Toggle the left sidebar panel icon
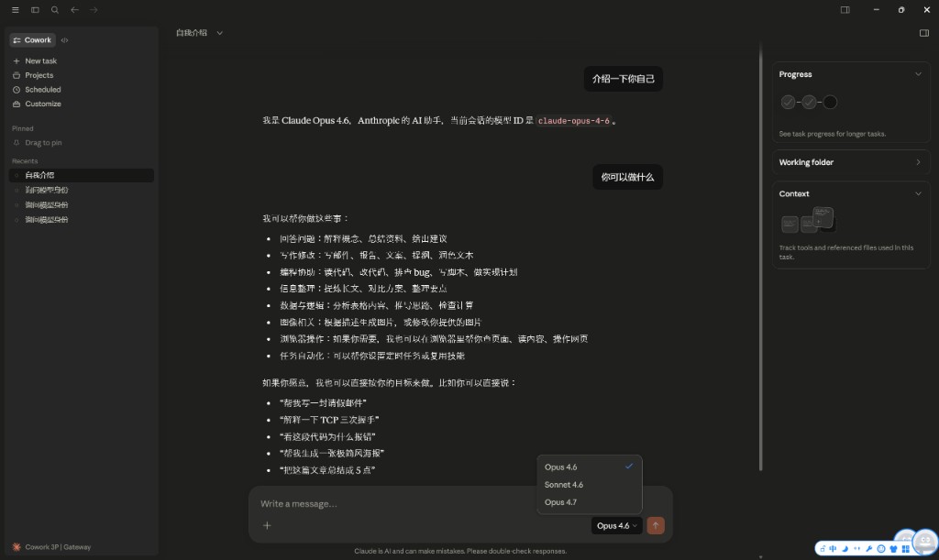 pos(35,9)
